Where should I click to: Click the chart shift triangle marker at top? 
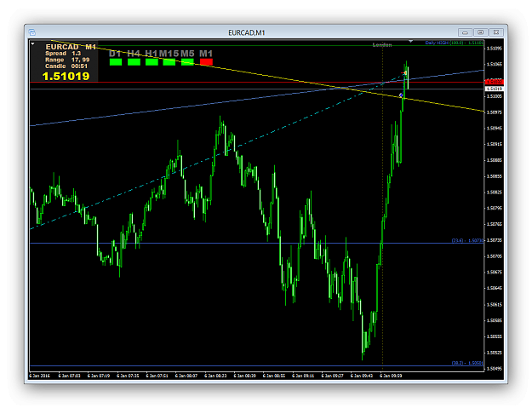point(410,42)
